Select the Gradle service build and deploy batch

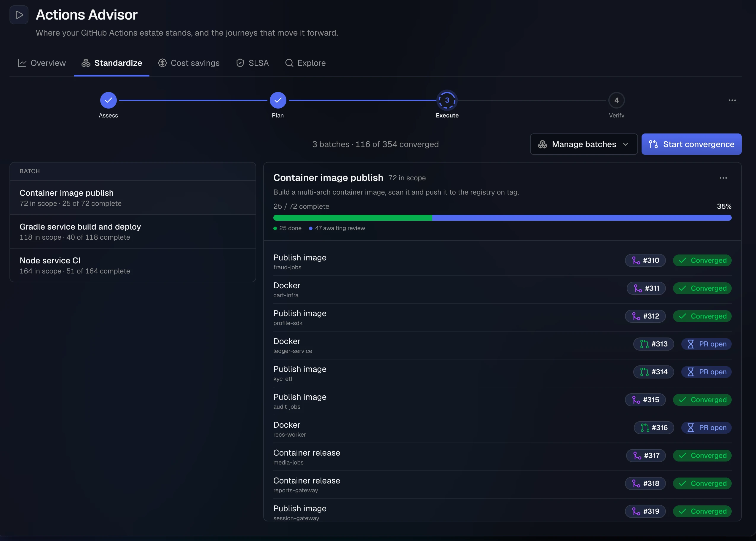click(133, 232)
